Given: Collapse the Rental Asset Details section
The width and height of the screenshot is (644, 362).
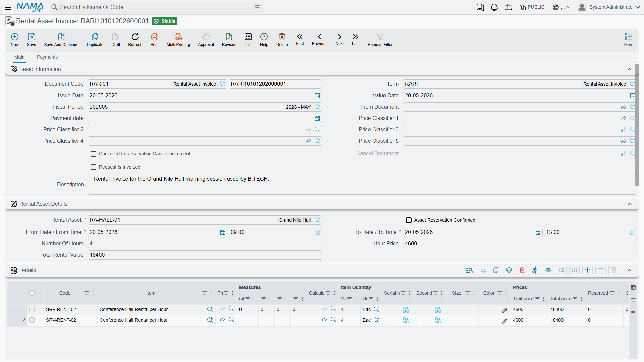Looking at the screenshot, I should (x=630, y=204).
